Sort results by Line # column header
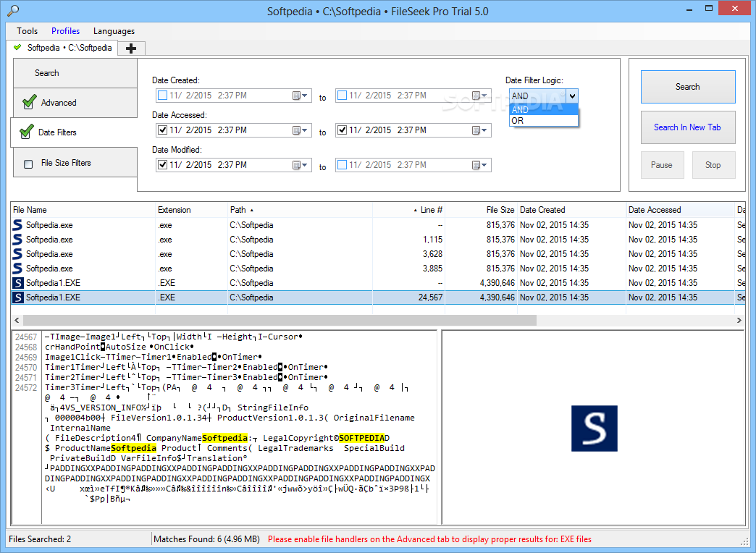Viewport: 756px width, 553px height. point(408,210)
